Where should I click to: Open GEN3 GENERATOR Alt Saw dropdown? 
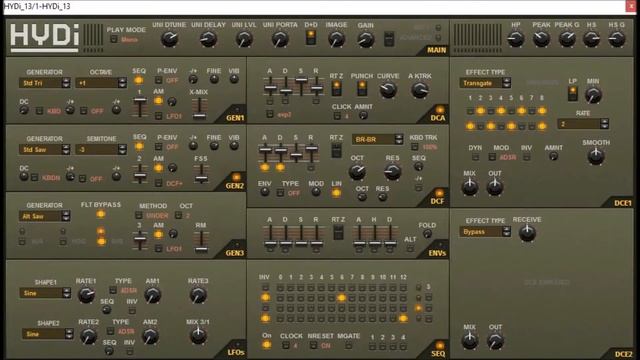[x=44, y=216]
